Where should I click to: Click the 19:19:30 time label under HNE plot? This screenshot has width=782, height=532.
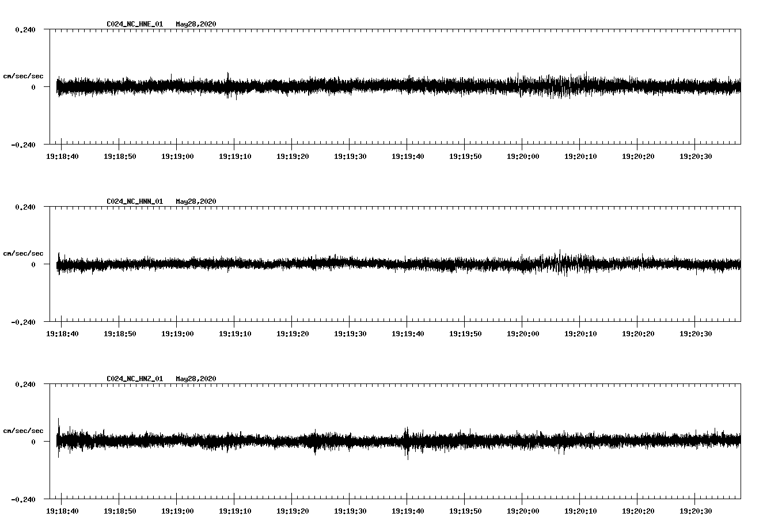point(350,156)
